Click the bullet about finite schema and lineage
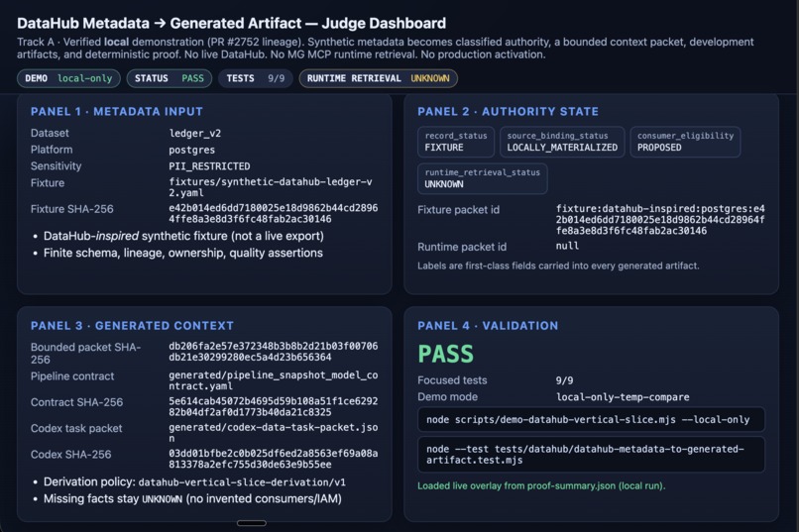 tap(183, 253)
